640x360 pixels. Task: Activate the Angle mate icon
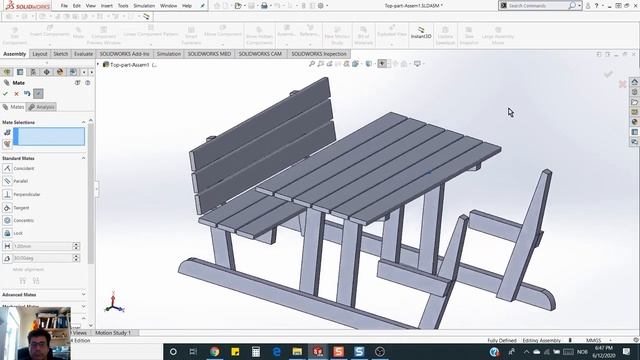(7, 258)
